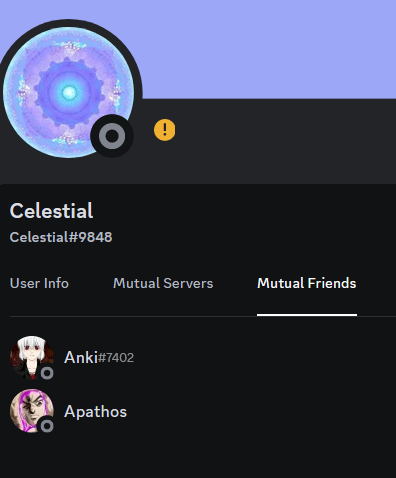Open the friend name Apathos

pyautogui.click(x=95, y=411)
